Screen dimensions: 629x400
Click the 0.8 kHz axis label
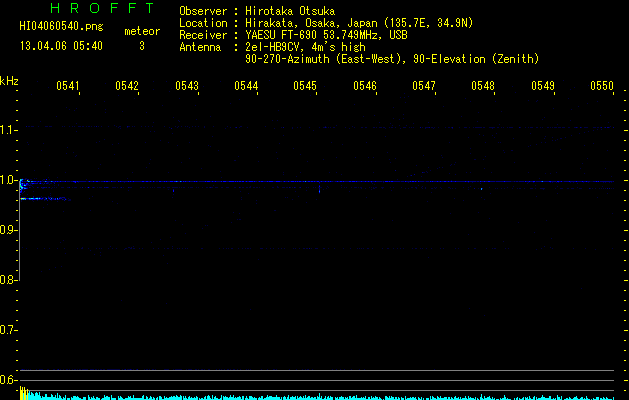click(x=8, y=280)
